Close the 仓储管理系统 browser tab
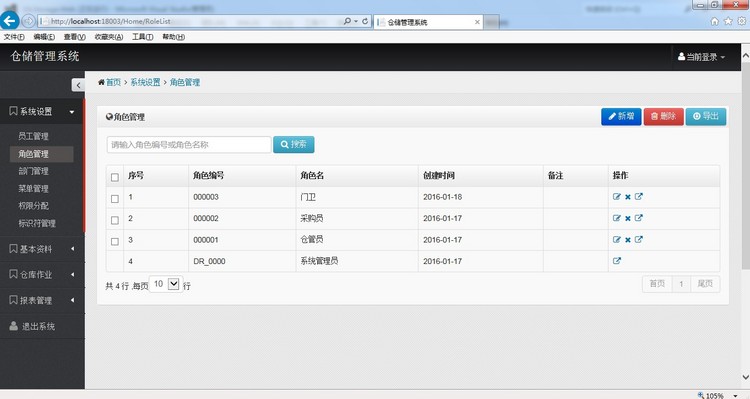 [x=477, y=22]
